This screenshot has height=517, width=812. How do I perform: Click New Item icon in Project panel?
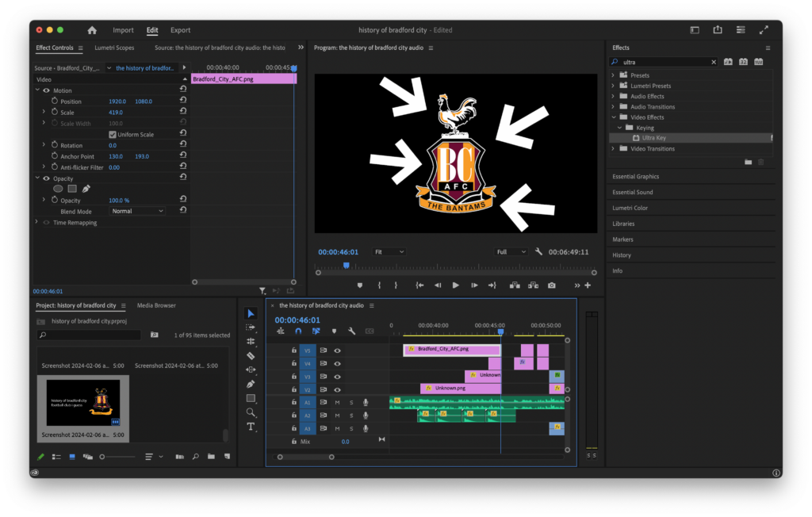click(228, 457)
